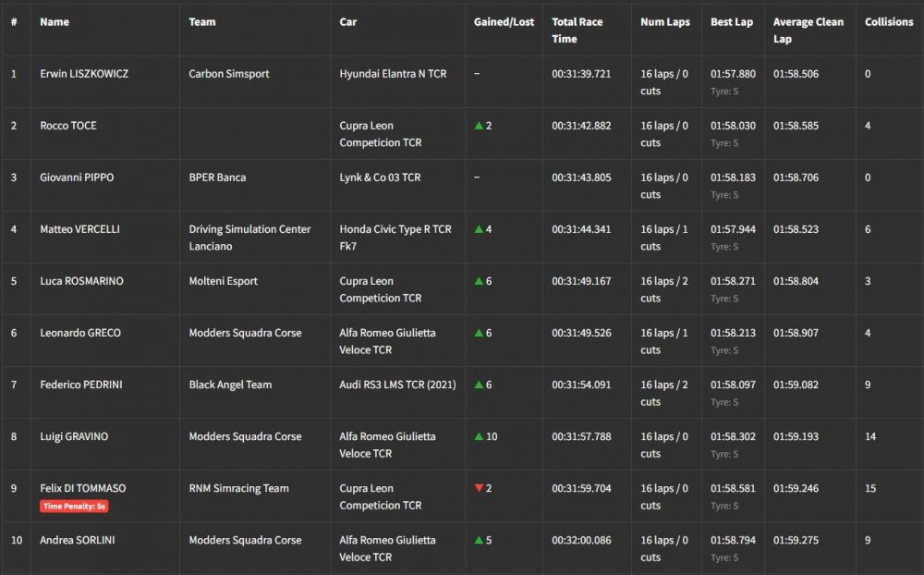Select driver name Rocco TOCE
Image resolution: width=924 pixels, height=575 pixels.
click(67, 126)
